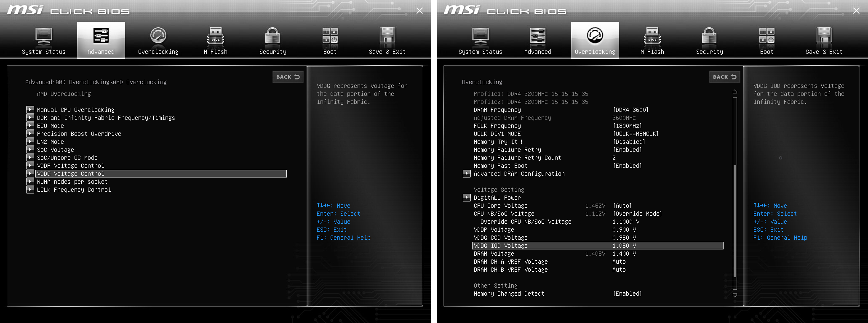Screen dimensions: 868x323
Task: Open SoC/Uncore OC Mode entry
Action: click(67, 158)
